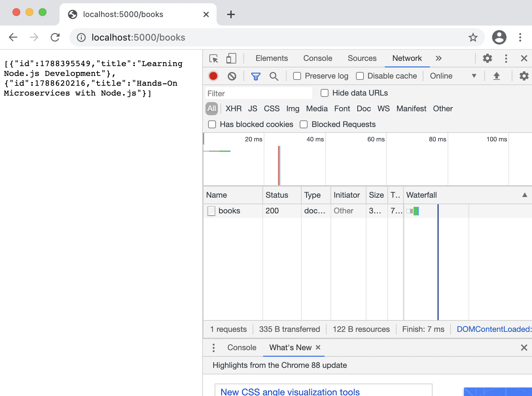Bookmark this page with star icon
The width and height of the screenshot is (532, 396).
tap(473, 38)
